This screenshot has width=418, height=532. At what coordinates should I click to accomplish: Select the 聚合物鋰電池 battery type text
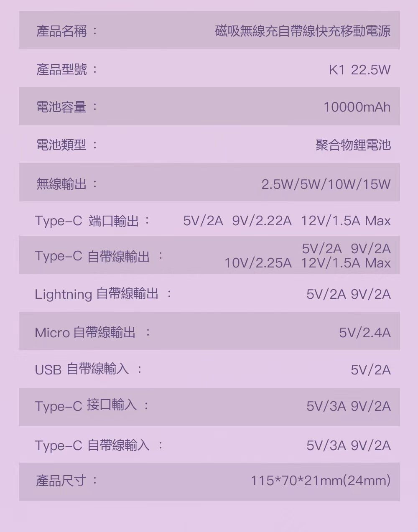353,145
